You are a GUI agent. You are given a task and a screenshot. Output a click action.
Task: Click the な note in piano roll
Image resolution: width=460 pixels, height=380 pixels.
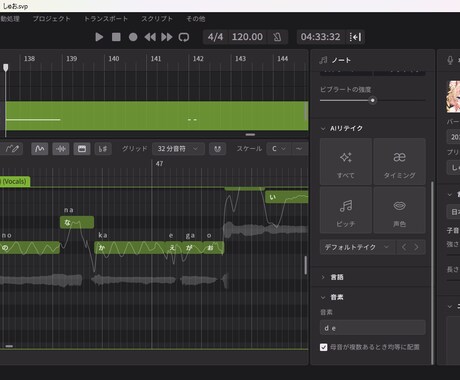pos(77,222)
